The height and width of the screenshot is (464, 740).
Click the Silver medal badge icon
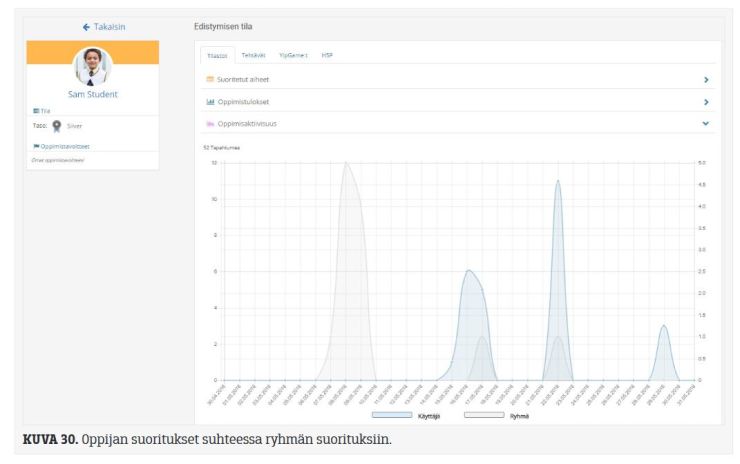[57, 127]
